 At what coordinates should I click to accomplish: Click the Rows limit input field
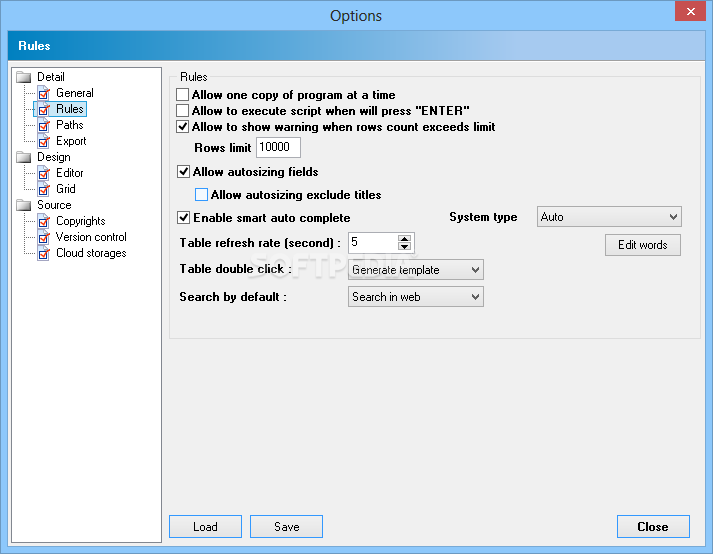[278, 147]
